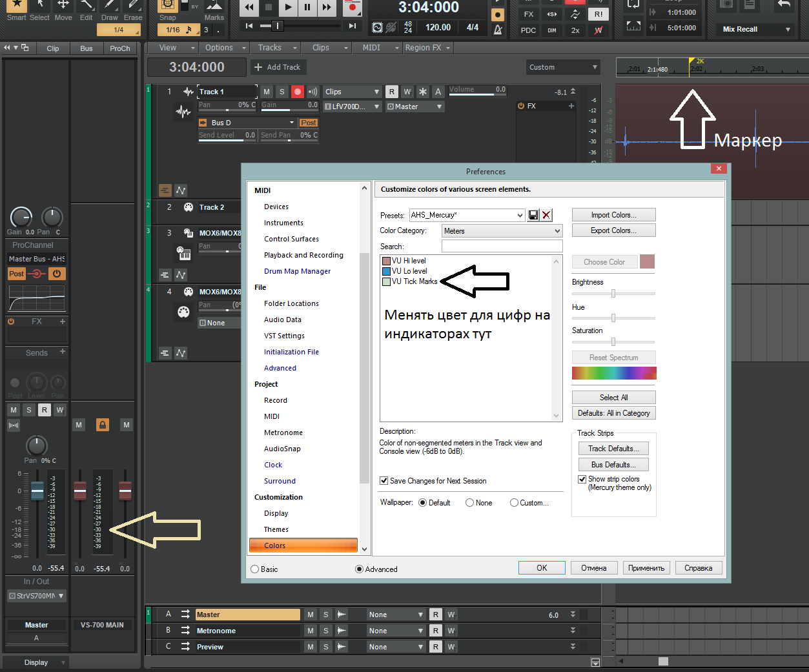This screenshot has width=809, height=672.
Task: Switch to the ProCh inspector tab
Action: click(x=119, y=48)
